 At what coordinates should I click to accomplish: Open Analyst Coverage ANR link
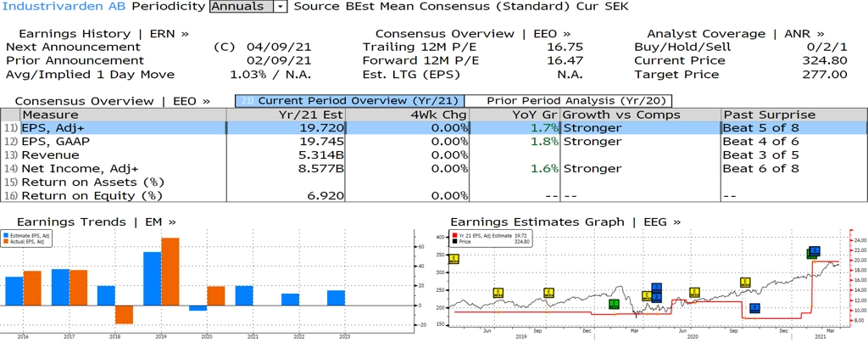736,34
